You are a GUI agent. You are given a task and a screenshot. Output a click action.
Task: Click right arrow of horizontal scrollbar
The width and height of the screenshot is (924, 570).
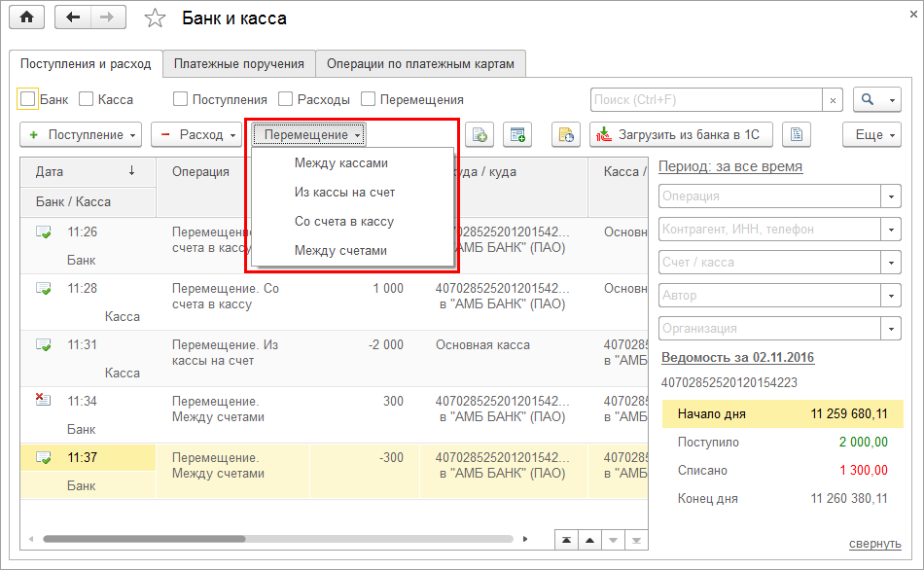(x=524, y=539)
